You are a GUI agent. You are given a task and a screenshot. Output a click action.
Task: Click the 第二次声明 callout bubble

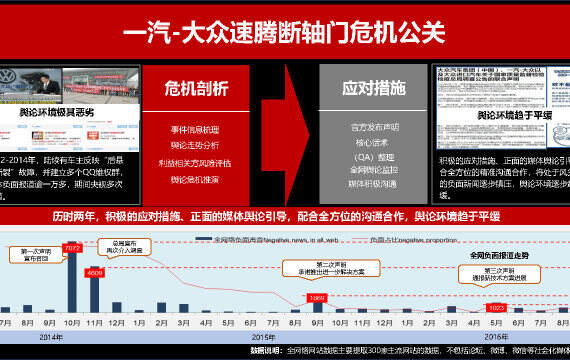[x=331, y=268]
